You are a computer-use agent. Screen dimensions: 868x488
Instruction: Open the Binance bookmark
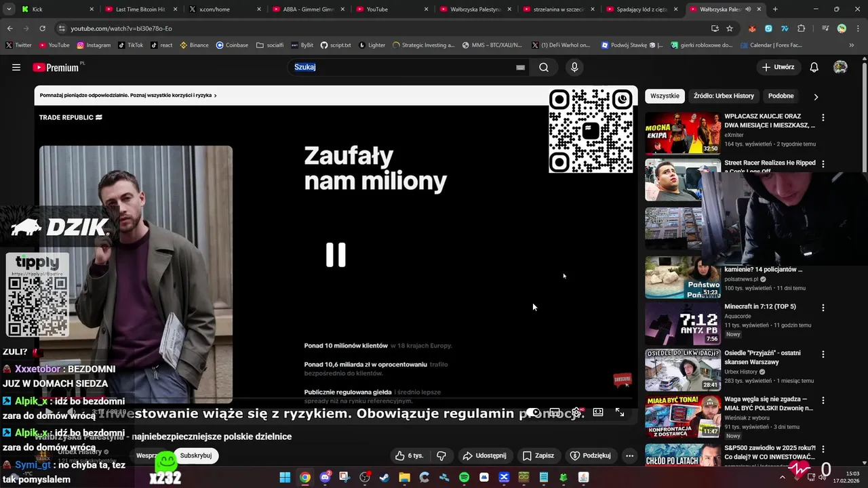(194, 45)
